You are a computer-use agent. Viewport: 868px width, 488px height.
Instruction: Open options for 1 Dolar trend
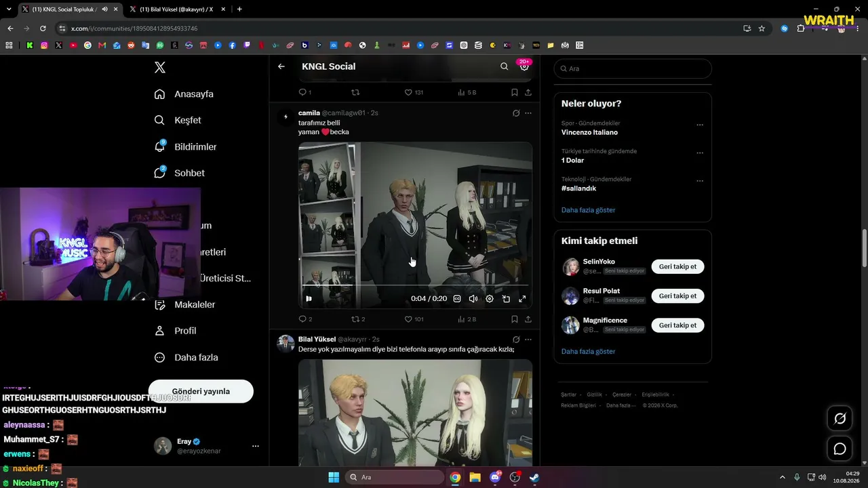pyautogui.click(x=700, y=153)
